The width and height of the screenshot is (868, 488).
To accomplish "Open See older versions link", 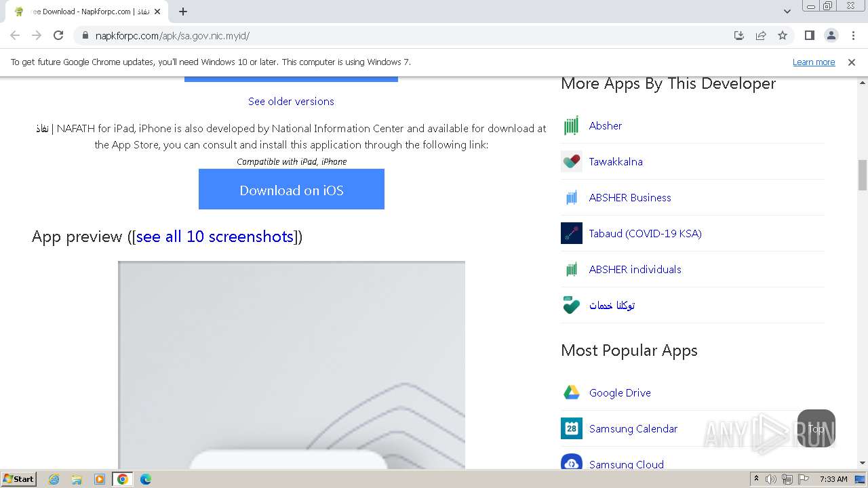I will point(291,101).
